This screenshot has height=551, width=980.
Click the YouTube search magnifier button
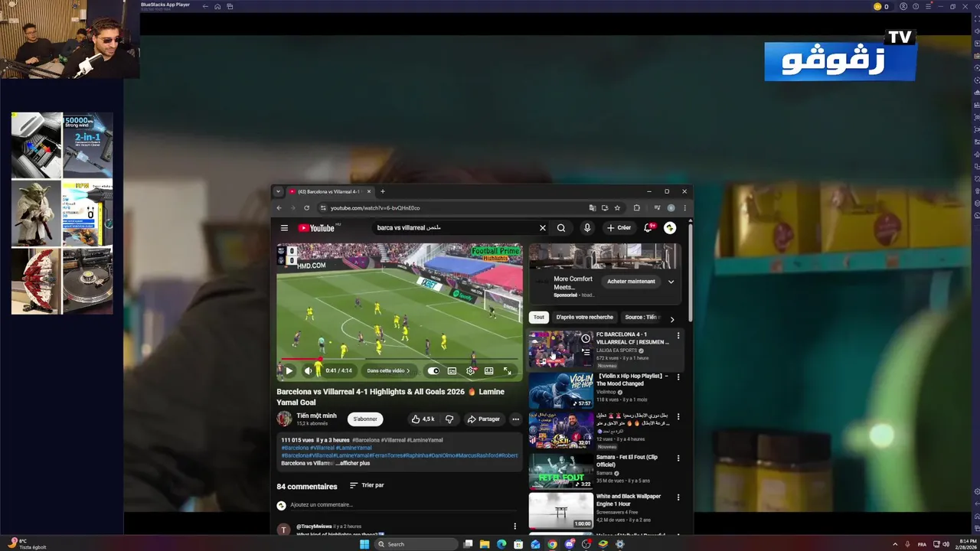561,228
